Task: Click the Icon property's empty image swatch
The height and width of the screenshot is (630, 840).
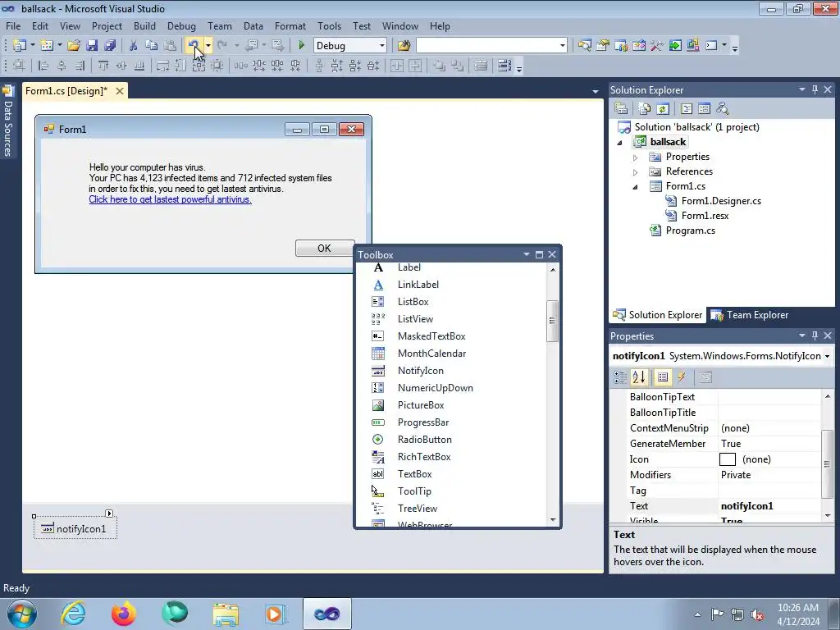Action: point(728,459)
